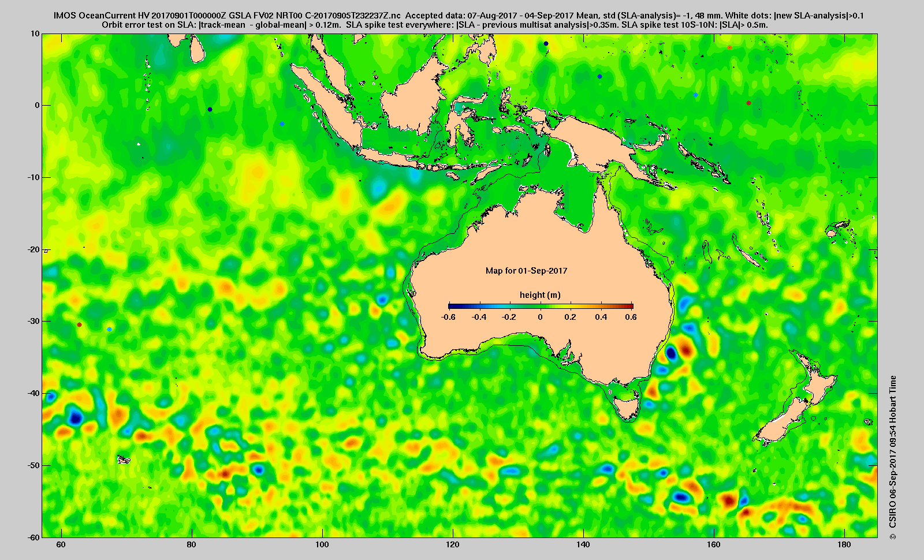Click the longitude 60 axis label

tap(61, 544)
